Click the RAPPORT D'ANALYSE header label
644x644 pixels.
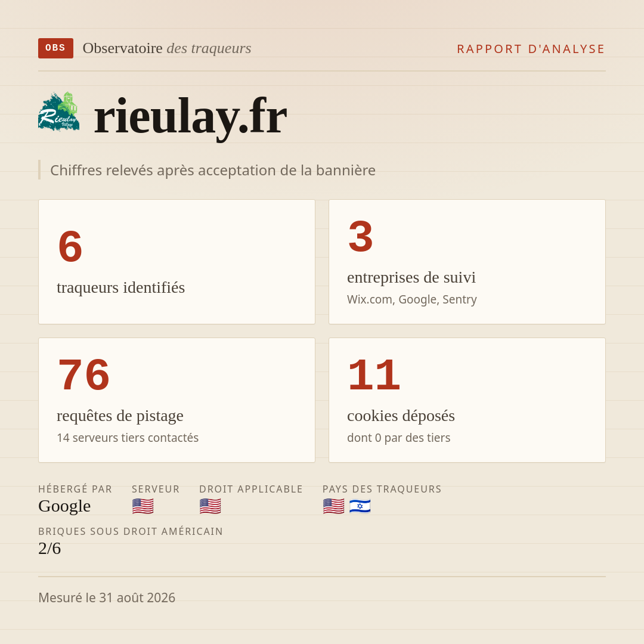pos(531,49)
